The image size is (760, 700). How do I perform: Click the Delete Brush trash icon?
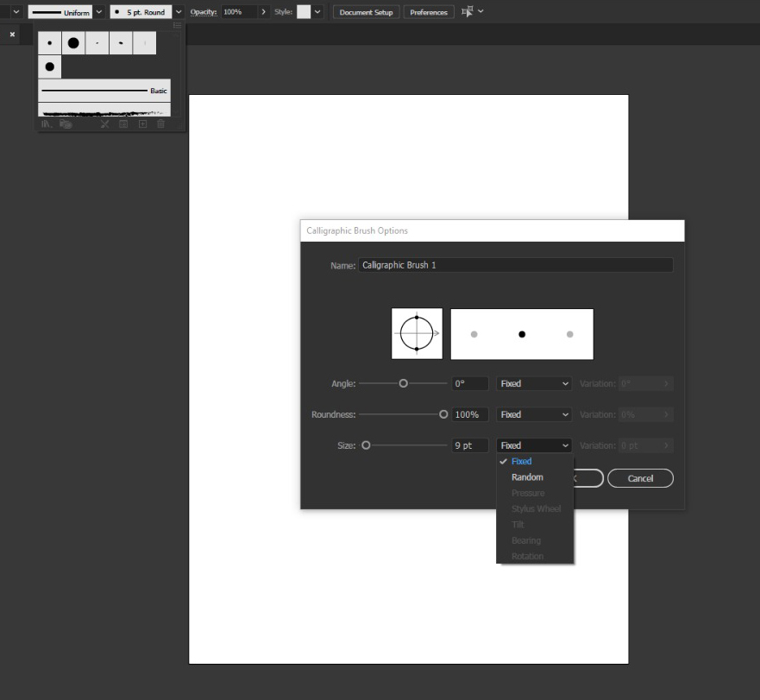tap(161, 124)
